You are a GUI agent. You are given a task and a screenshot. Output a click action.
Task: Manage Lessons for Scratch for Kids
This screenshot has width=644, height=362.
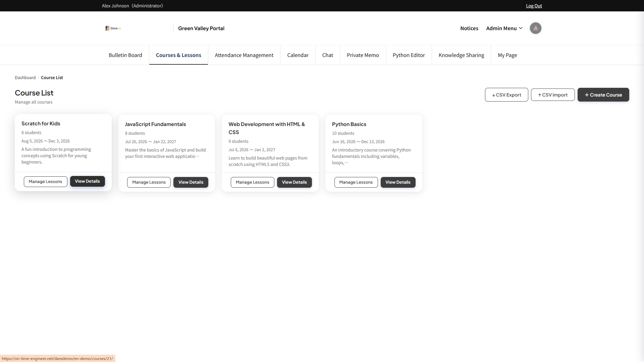click(45, 181)
